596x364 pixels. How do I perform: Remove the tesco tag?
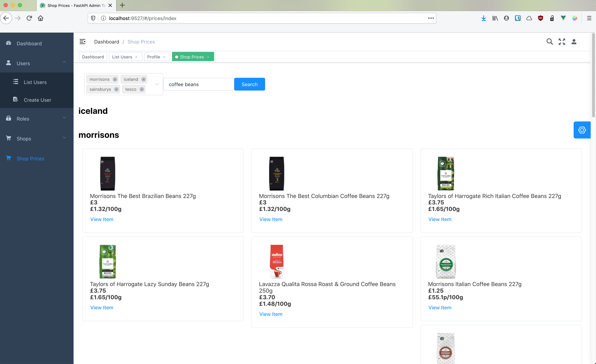(142, 89)
